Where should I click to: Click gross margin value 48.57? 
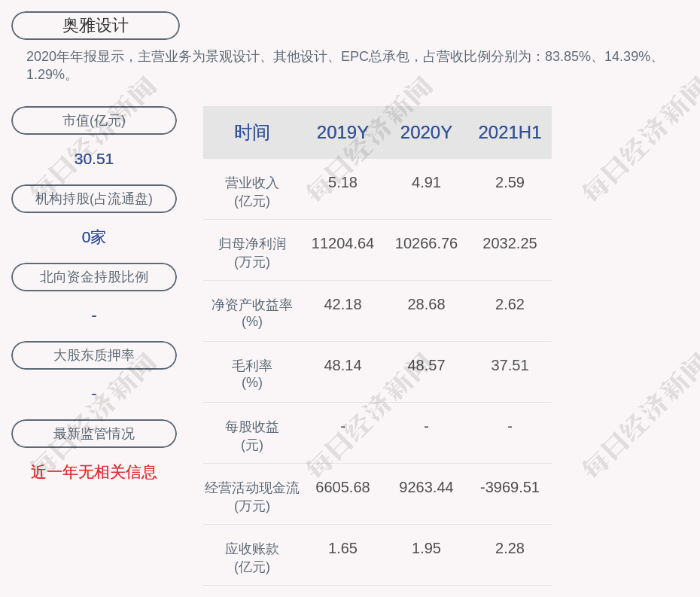coord(426,365)
